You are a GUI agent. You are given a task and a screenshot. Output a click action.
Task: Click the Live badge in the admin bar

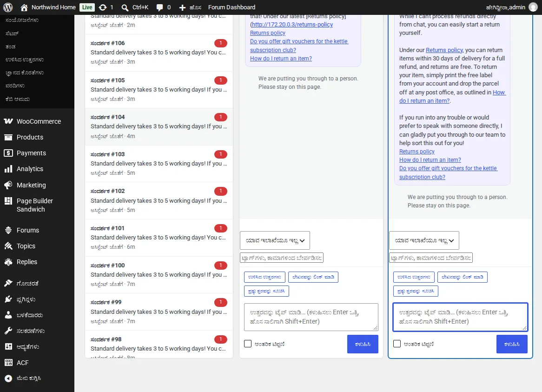tap(87, 7)
